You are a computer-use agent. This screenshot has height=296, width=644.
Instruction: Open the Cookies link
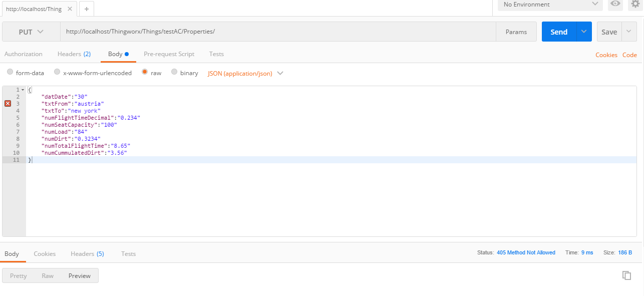(606, 55)
